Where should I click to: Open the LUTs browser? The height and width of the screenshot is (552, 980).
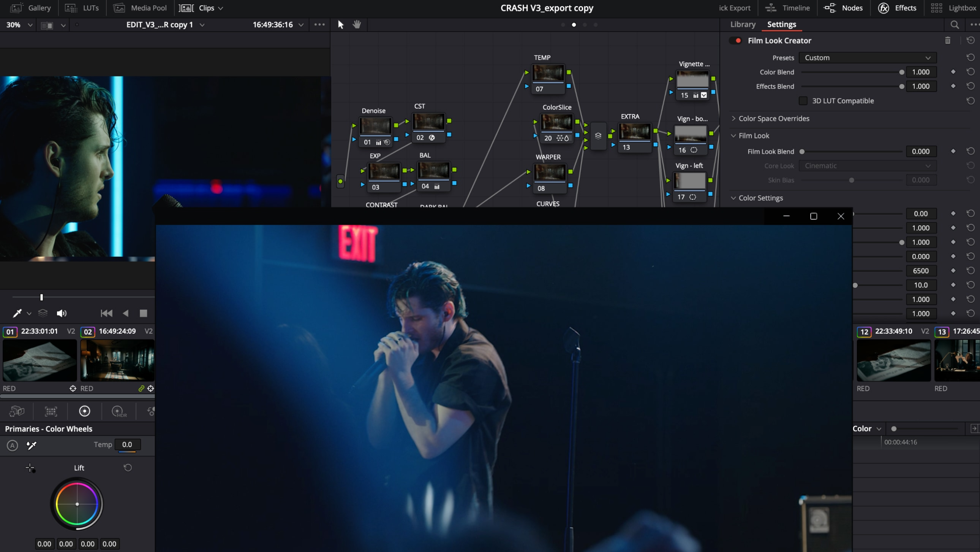82,8
